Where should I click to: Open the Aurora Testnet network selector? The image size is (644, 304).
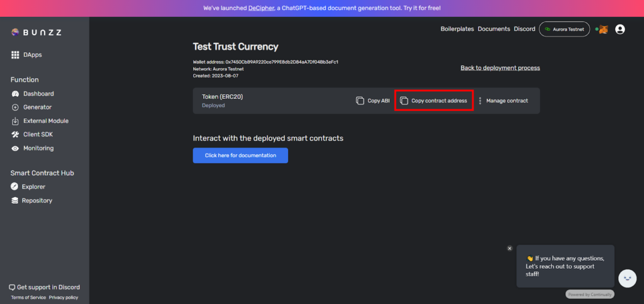[x=564, y=29]
